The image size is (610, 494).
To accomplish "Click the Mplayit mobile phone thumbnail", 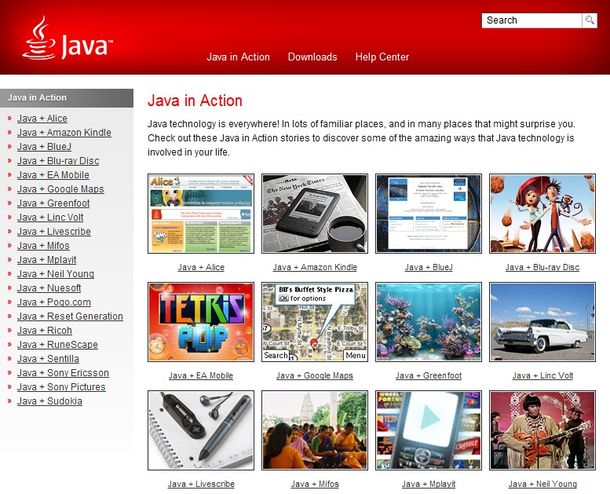I will 428,431.
